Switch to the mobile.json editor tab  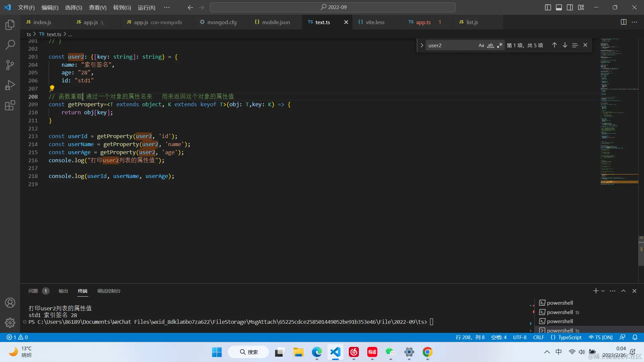pos(275,22)
